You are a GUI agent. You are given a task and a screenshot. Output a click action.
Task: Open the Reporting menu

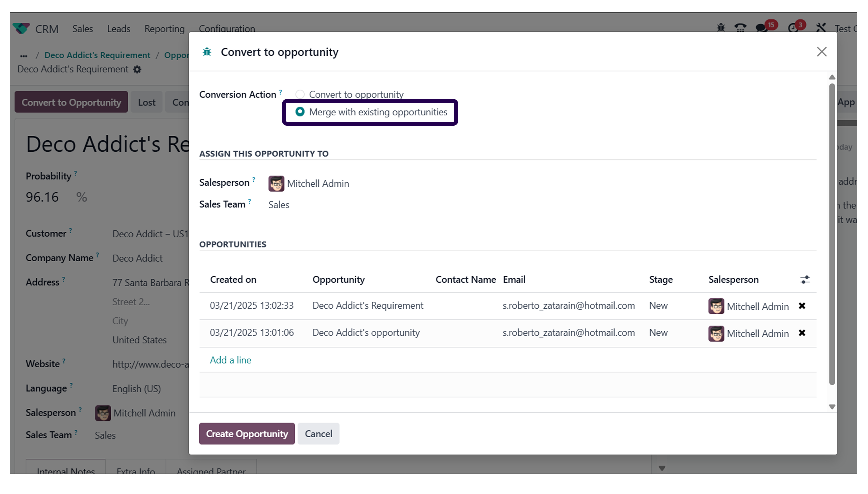click(165, 29)
